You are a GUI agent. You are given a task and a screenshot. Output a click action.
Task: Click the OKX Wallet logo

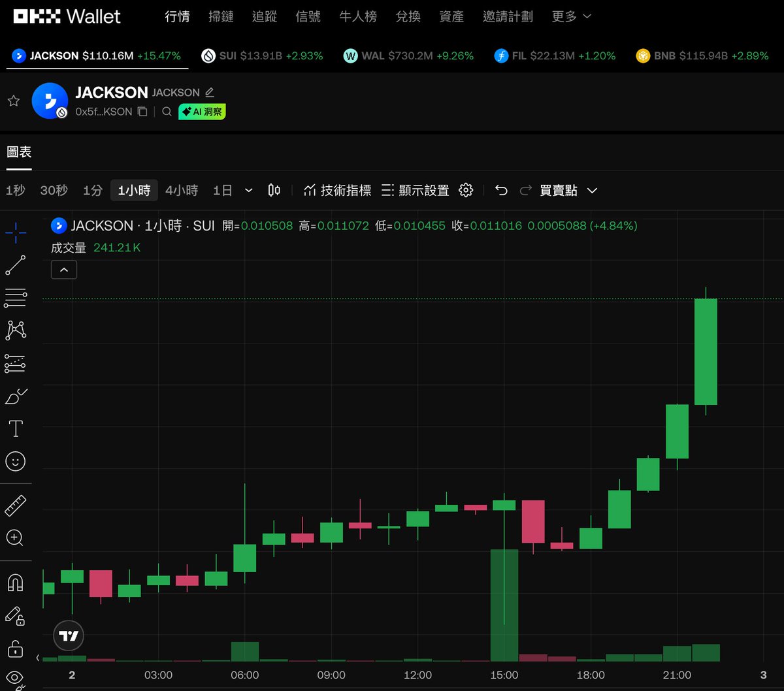tap(67, 16)
